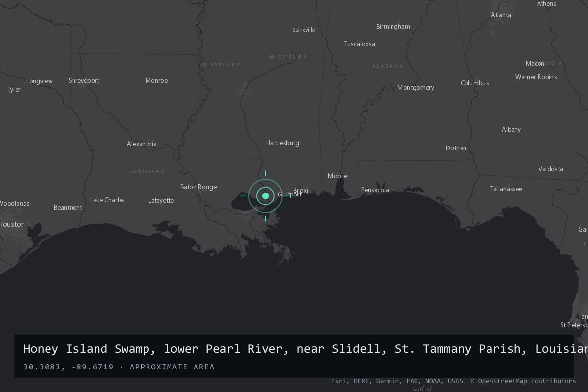Click the Hattiesburg city label
The image size is (588, 392).
(x=283, y=143)
